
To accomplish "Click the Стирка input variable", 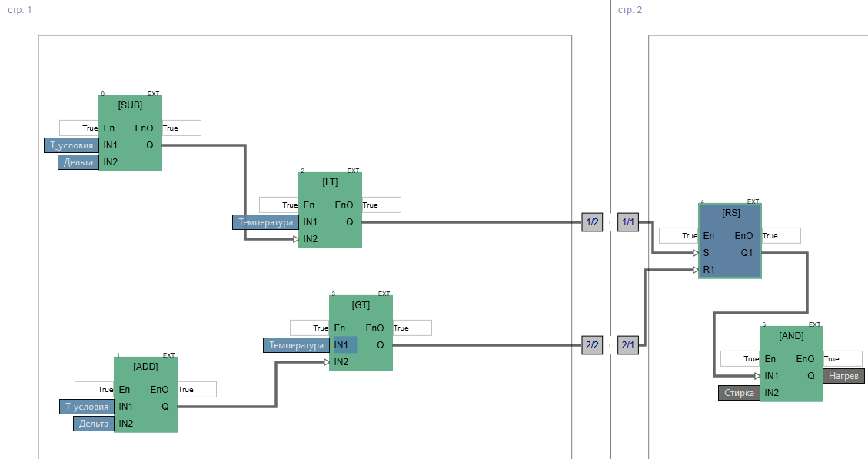I will pos(739,393).
